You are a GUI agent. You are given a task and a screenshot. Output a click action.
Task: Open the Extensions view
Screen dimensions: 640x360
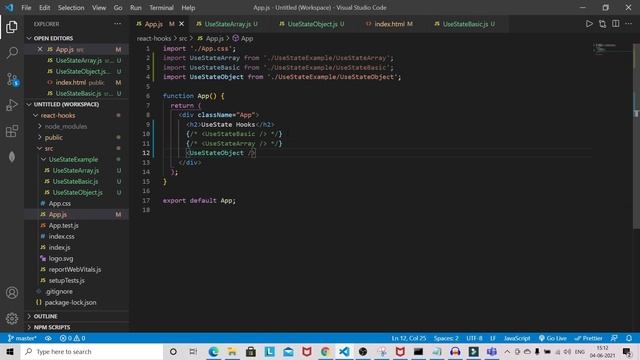click(x=12, y=131)
